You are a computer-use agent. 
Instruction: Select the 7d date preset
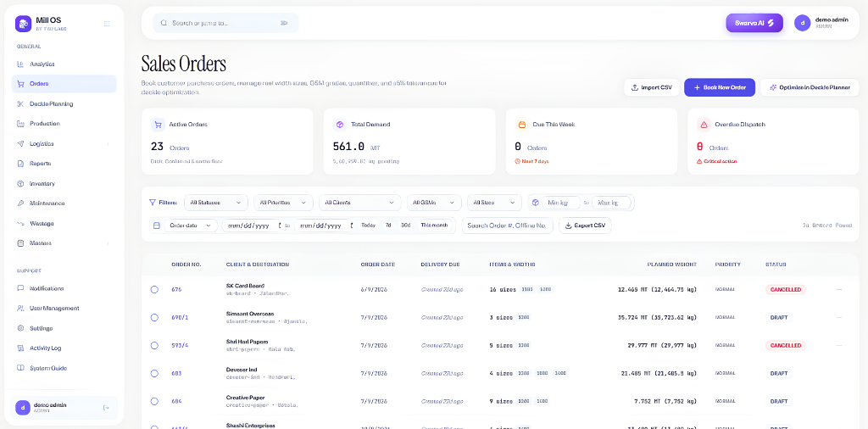click(388, 226)
